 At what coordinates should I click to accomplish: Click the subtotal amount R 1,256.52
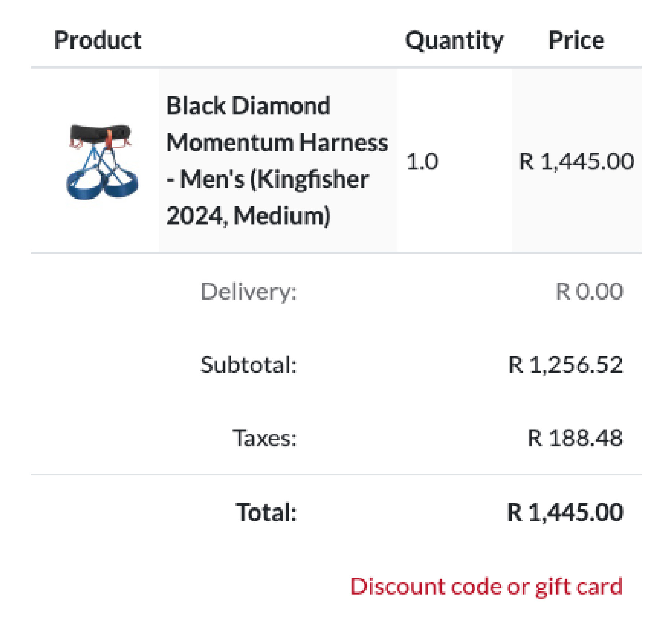566,365
